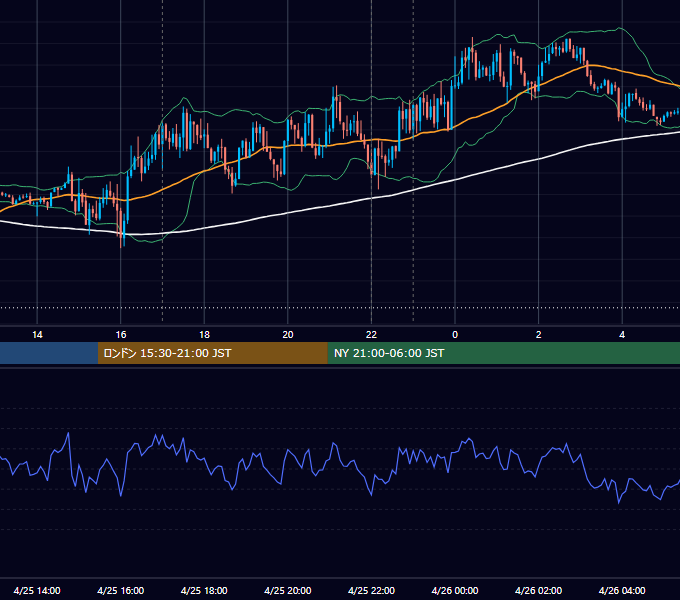Click the hour label 16 on time axis

click(121, 335)
